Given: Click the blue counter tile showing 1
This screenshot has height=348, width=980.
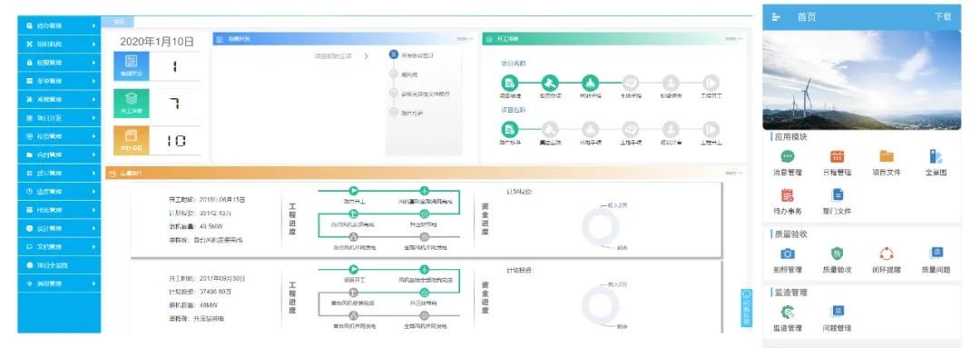Looking at the screenshot, I should (132, 66).
